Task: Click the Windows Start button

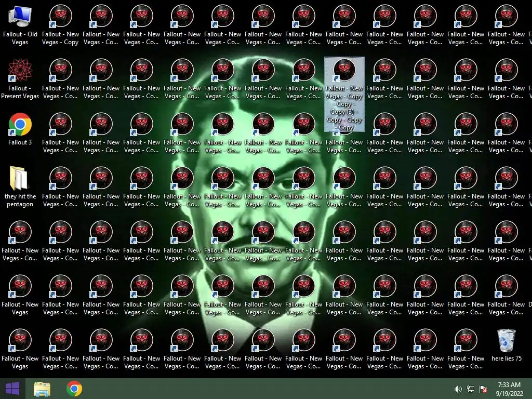Action: click(12, 389)
